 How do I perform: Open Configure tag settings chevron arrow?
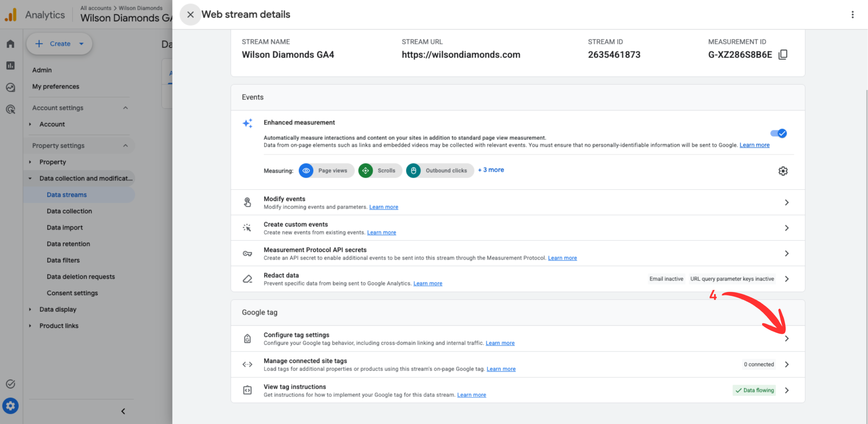click(x=787, y=339)
